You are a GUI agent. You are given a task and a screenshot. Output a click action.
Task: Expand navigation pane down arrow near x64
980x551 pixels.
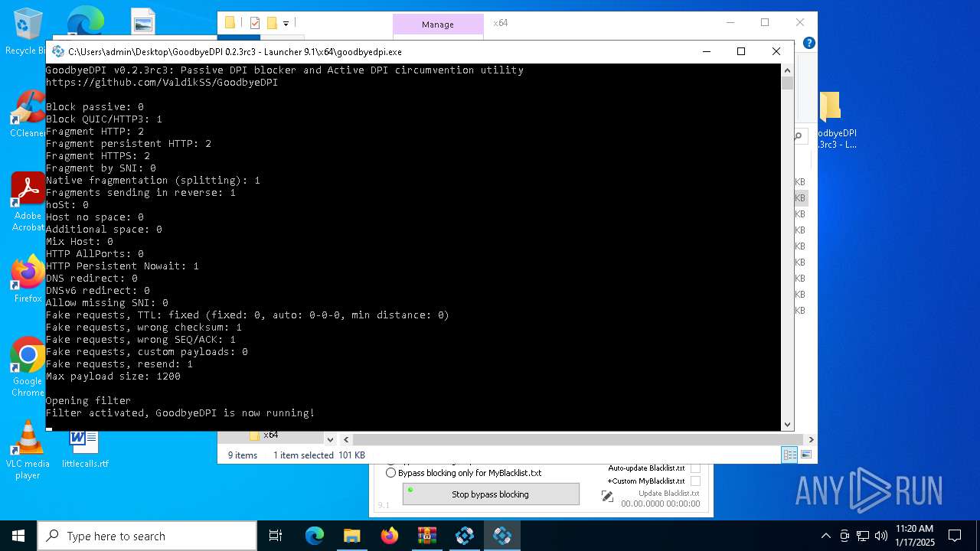click(330, 439)
